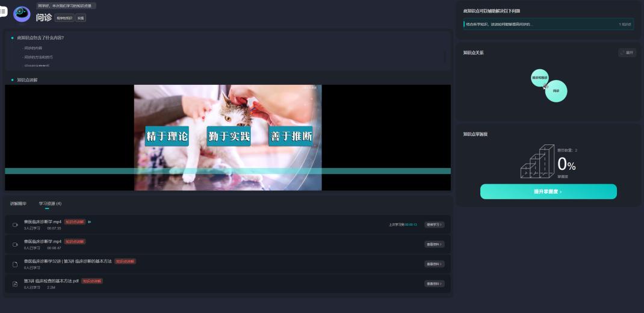
Task: Click the video icon of first 兽医临床诊断学.mp4
Action: point(15,225)
